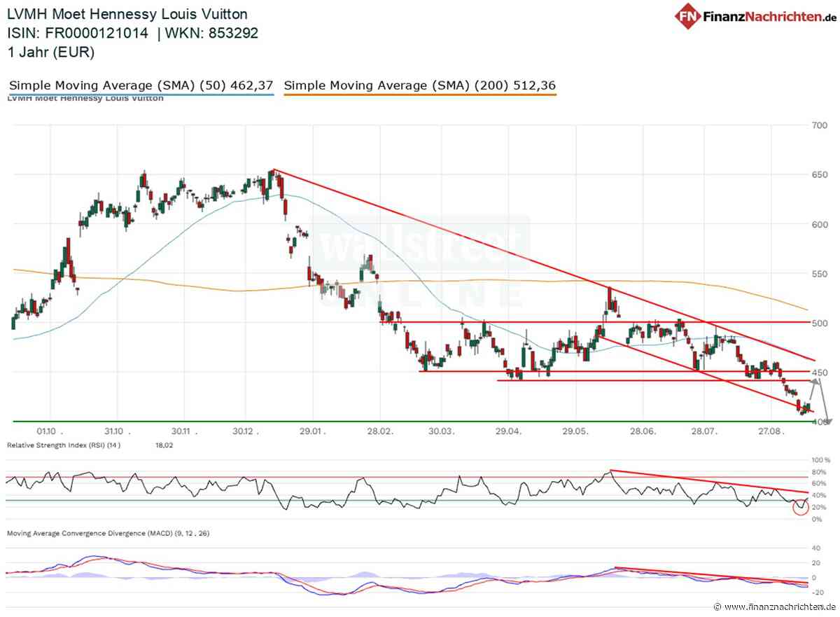Click the 28.07. date label
This screenshot has width=840, height=617.
(706, 432)
